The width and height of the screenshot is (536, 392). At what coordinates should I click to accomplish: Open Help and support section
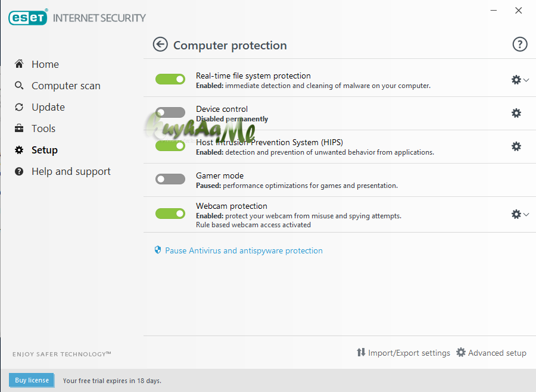71,171
